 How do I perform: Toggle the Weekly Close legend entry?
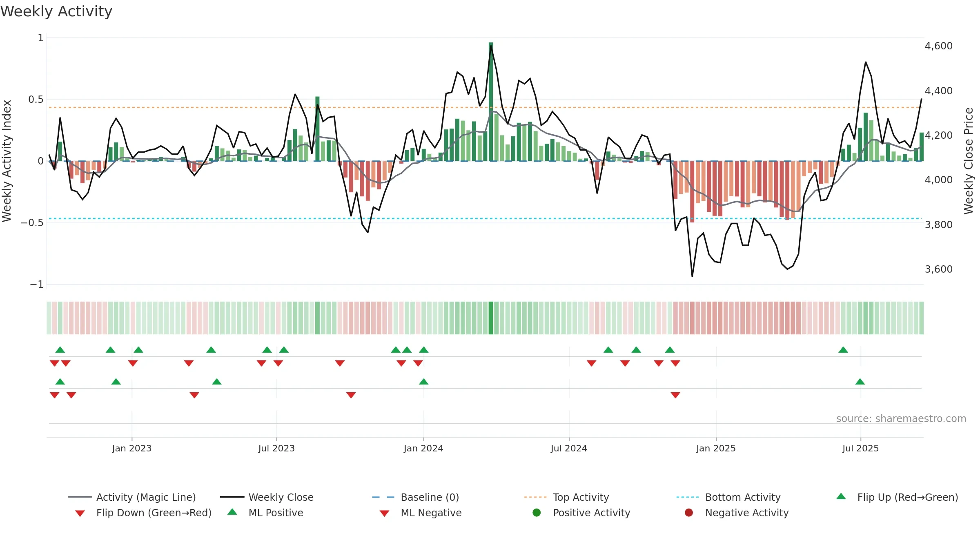point(267,497)
